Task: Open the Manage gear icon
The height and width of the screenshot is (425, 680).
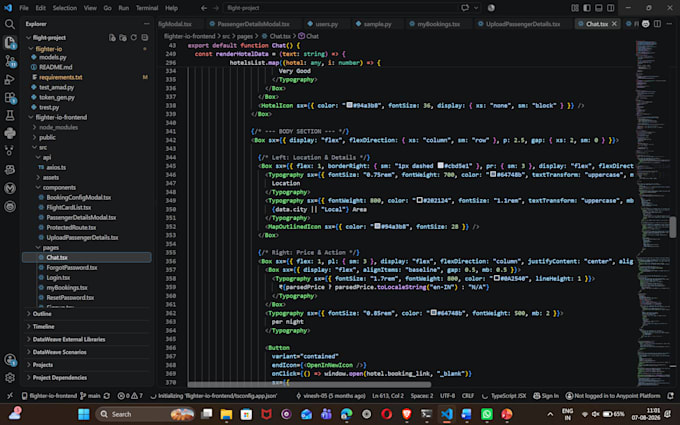Action: tap(10, 378)
